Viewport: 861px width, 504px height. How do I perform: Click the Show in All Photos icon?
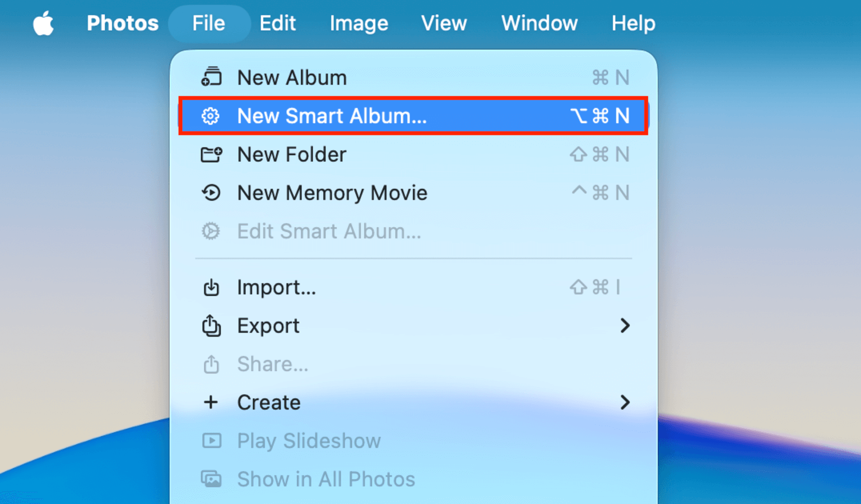pos(211,479)
